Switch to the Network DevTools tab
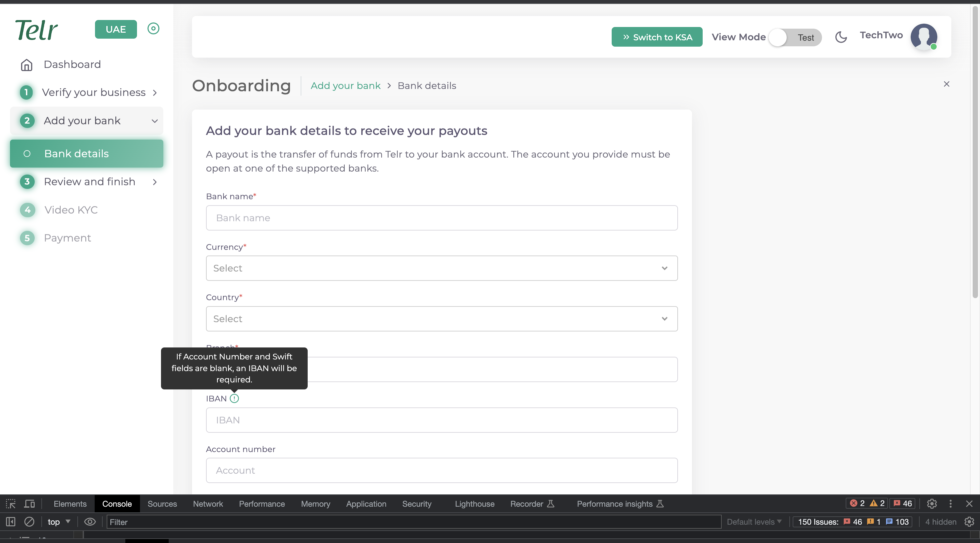980x543 pixels. pyautogui.click(x=208, y=504)
